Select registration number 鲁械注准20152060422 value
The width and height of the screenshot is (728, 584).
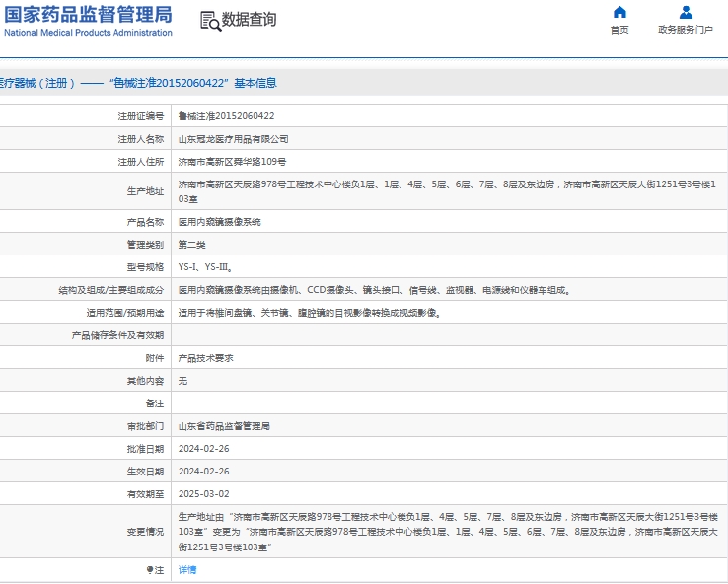(x=226, y=116)
